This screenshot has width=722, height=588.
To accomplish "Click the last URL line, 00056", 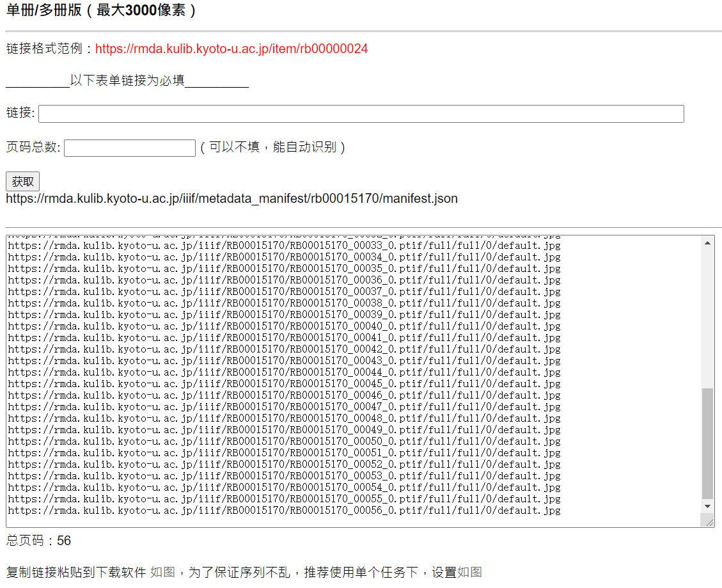I will click(284, 510).
